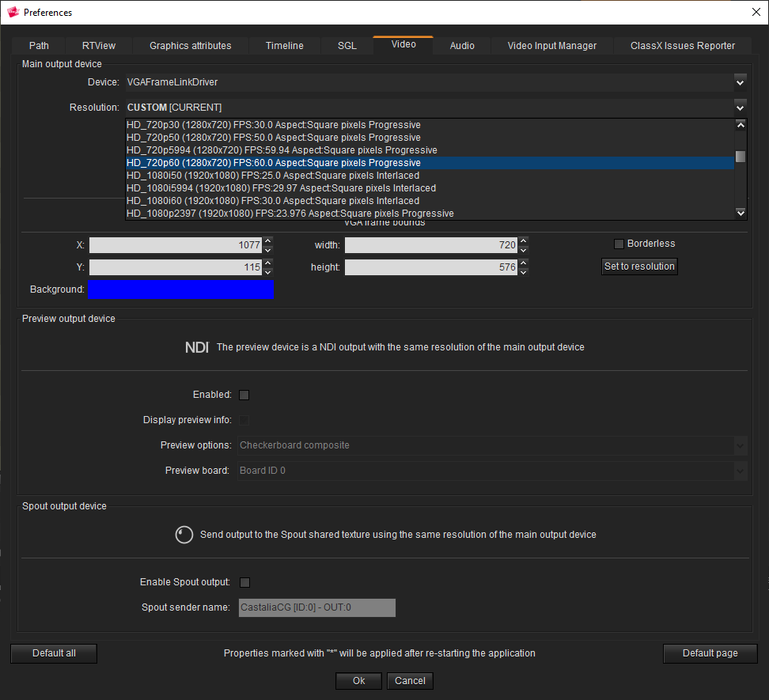This screenshot has height=700, width=769.
Task: Decrease height using the down stepper
Action: [x=523, y=271]
